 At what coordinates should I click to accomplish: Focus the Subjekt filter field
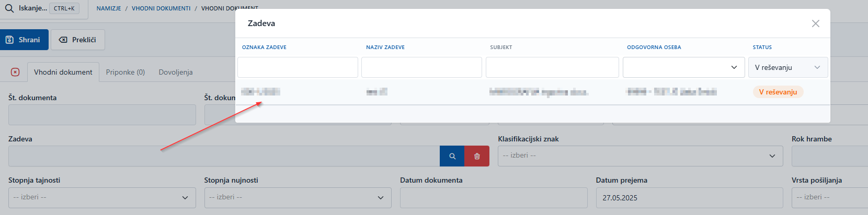coord(552,67)
